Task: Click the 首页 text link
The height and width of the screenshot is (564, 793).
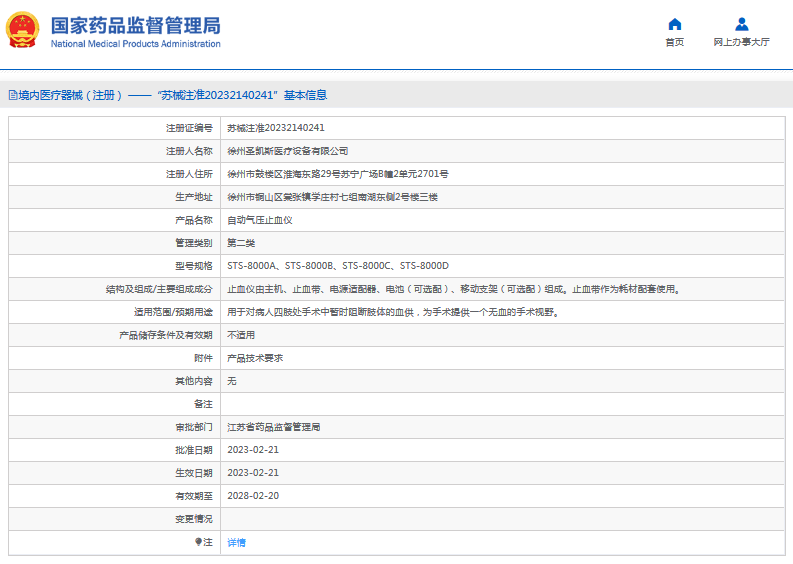Action: click(675, 42)
